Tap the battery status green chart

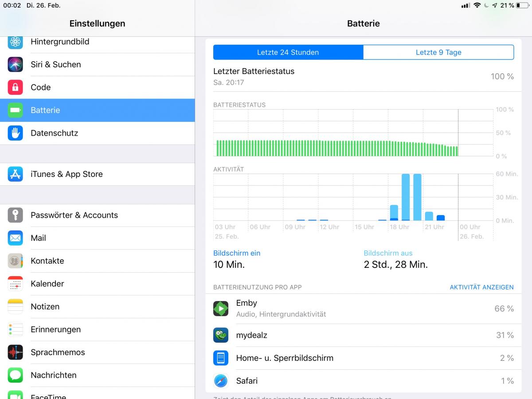tap(337, 149)
